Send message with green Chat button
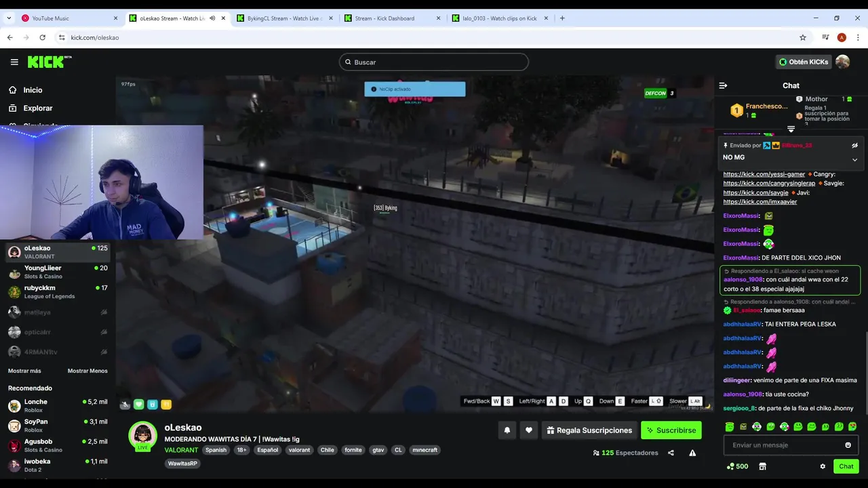868x488 pixels. [846, 466]
